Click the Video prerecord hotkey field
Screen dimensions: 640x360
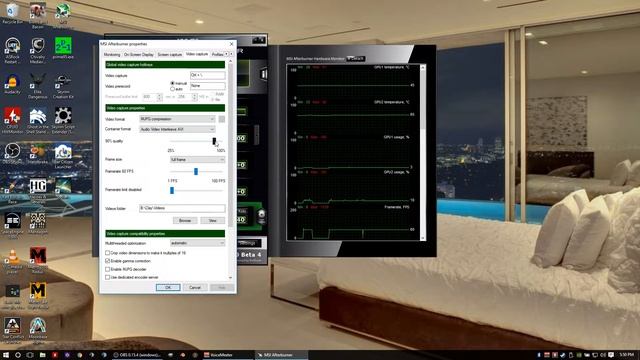coord(207,86)
